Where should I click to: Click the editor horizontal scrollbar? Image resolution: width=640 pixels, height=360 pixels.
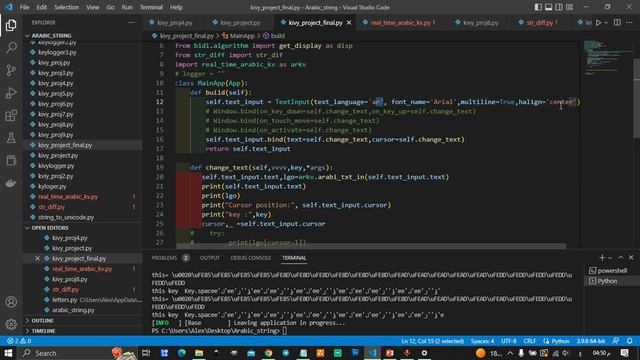point(371,246)
